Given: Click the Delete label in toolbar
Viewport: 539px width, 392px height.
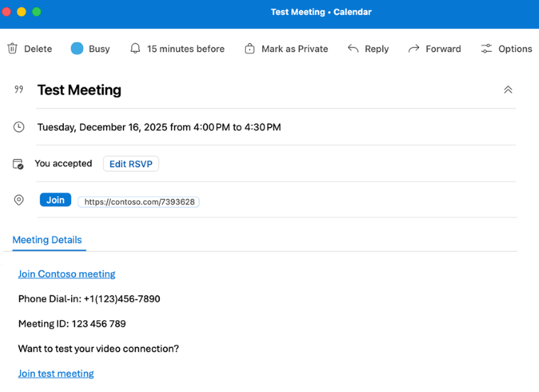Looking at the screenshot, I should pyautogui.click(x=38, y=49).
